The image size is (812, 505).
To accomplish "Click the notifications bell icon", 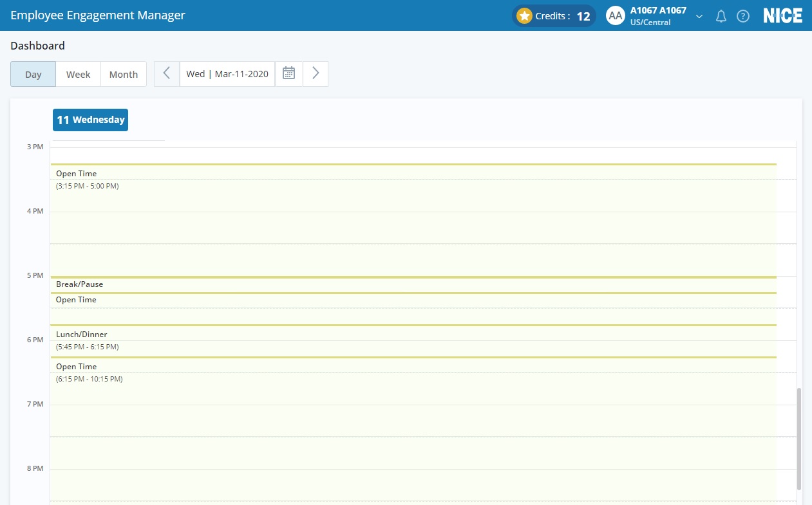I will tap(721, 17).
